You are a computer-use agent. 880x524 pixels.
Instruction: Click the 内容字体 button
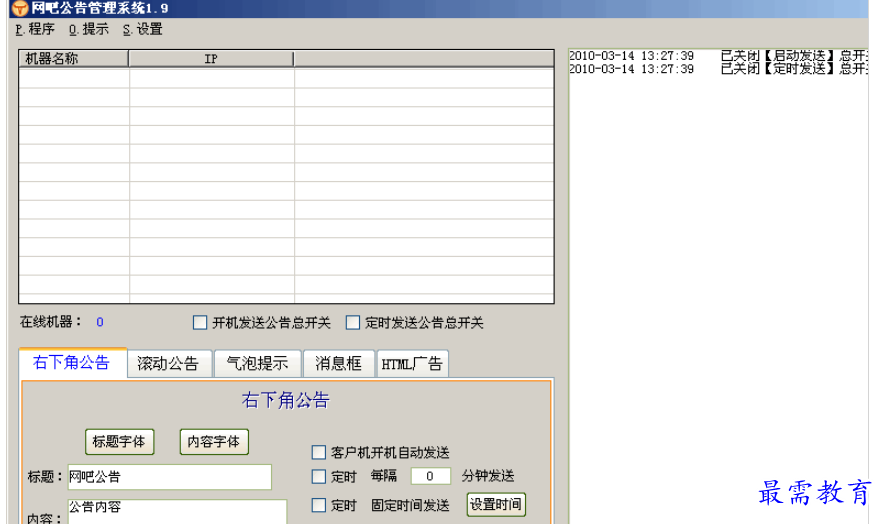pyautogui.click(x=214, y=442)
